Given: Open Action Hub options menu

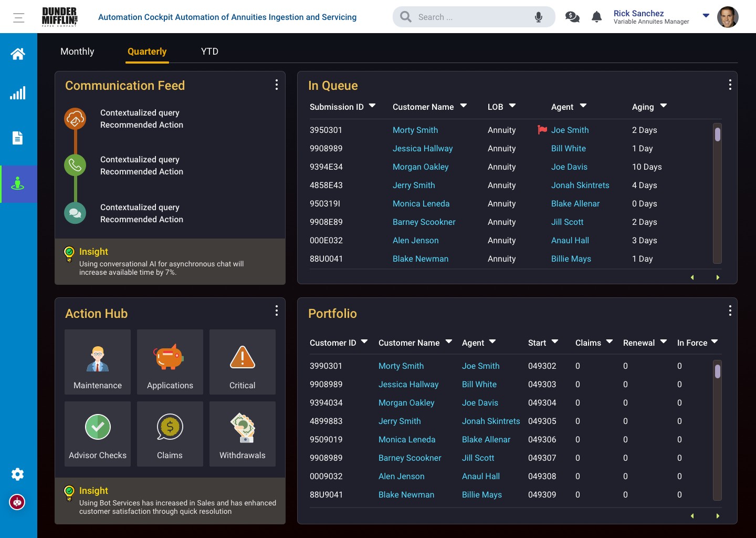Looking at the screenshot, I should pyautogui.click(x=277, y=311).
